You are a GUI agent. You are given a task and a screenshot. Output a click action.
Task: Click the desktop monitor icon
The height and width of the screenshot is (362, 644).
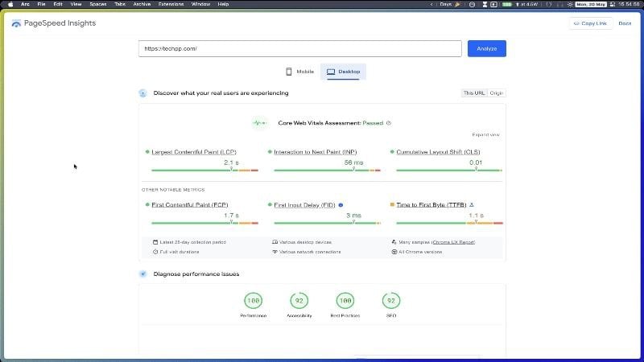331,72
